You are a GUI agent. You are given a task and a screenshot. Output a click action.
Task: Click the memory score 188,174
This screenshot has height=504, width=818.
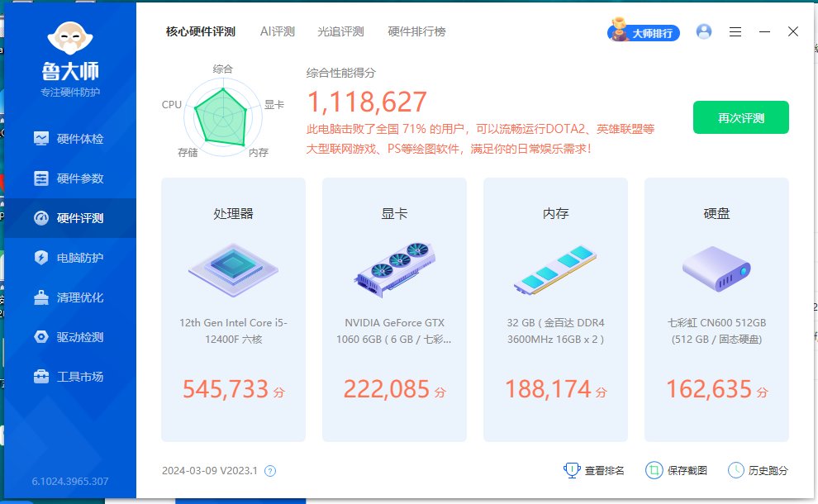(x=548, y=389)
